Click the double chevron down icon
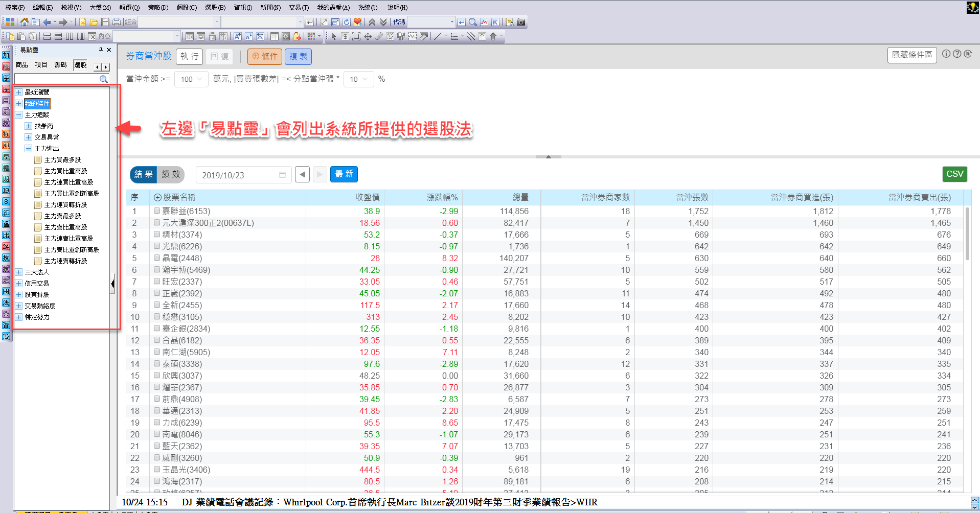The height and width of the screenshot is (513, 980). tap(383, 22)
